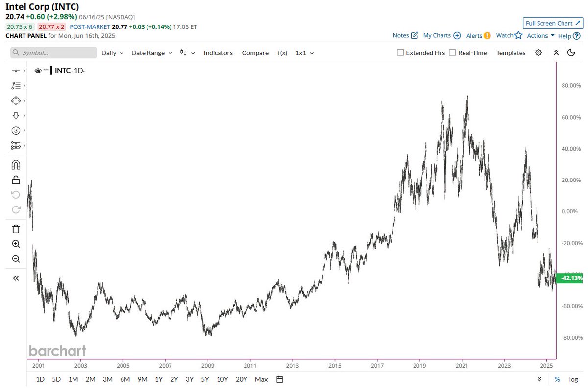This screenshot has width=588, height=388.
Task: Open the annotation list tool
Action: (15, 85)
